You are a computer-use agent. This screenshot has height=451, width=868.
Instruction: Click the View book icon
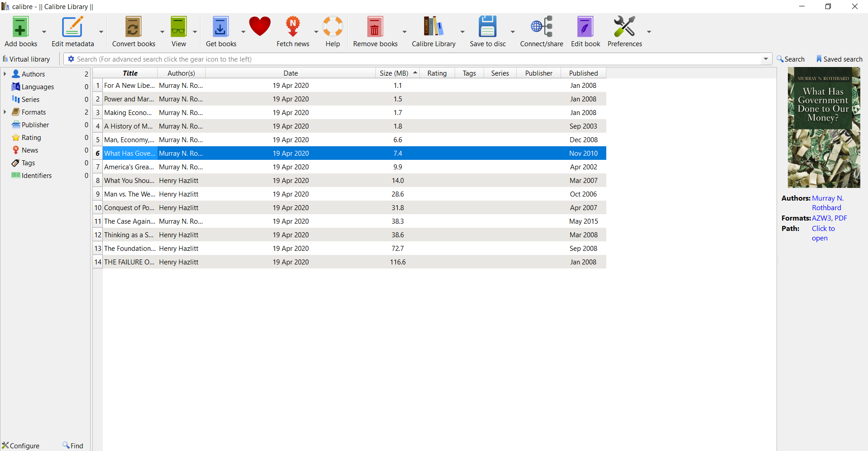click(x=178, y=27)
